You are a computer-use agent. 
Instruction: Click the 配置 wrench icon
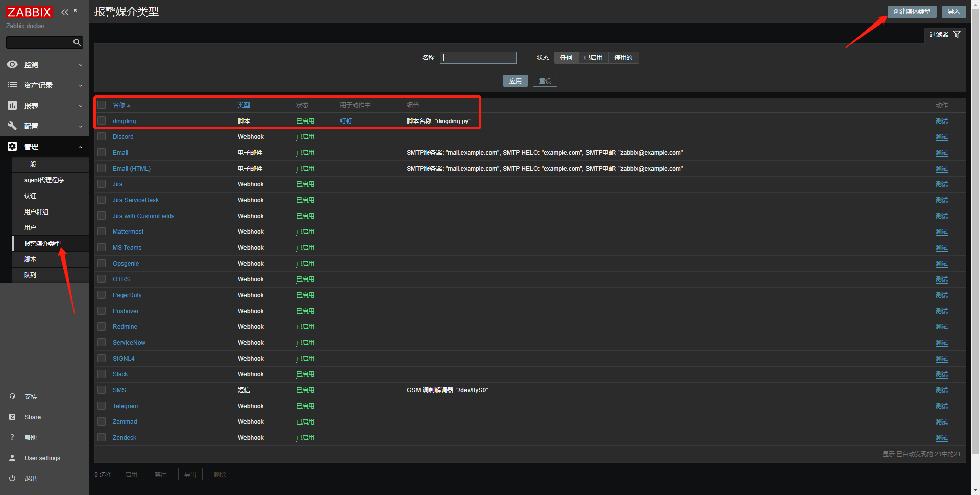pyautogui.click(x=12, y=126)
